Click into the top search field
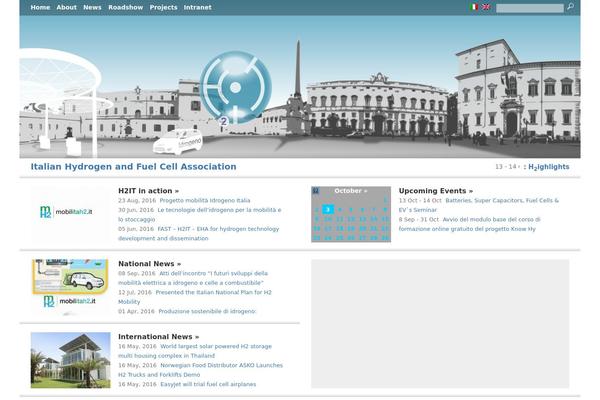600x400 pixels. tap(530, 8)
